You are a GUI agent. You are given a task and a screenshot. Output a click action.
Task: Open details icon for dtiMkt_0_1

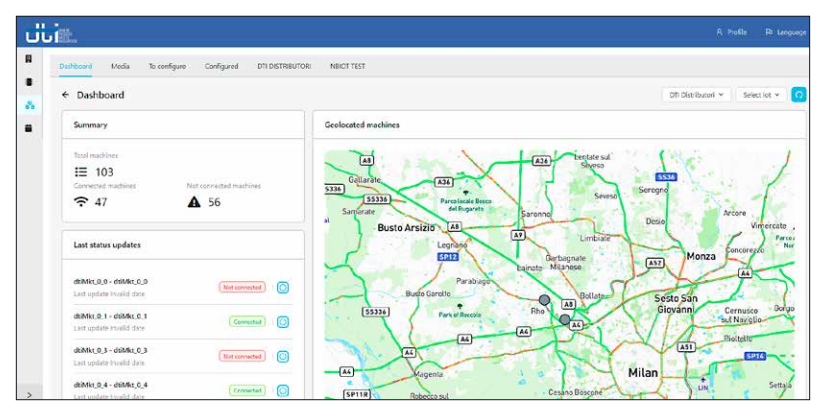(x=283, y=322)
